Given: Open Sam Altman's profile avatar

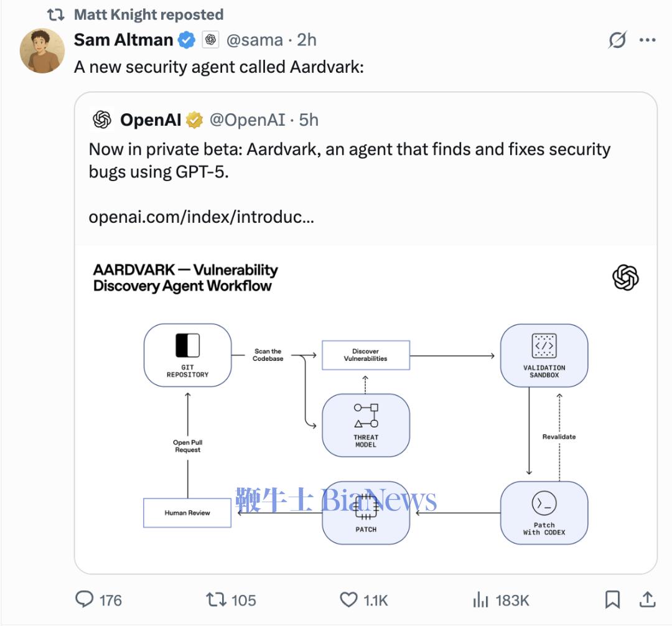Looking at the screenshot, I should tap(42, 50).
